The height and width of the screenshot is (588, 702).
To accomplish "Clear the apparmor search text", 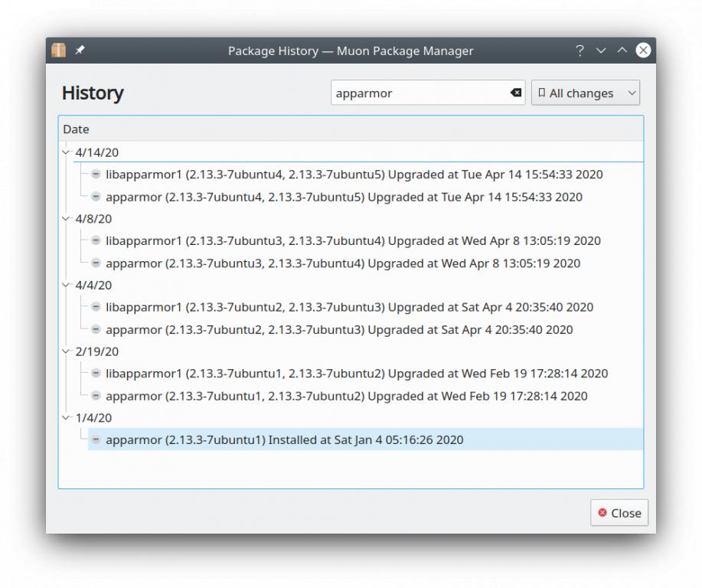I will pos(516,93).
